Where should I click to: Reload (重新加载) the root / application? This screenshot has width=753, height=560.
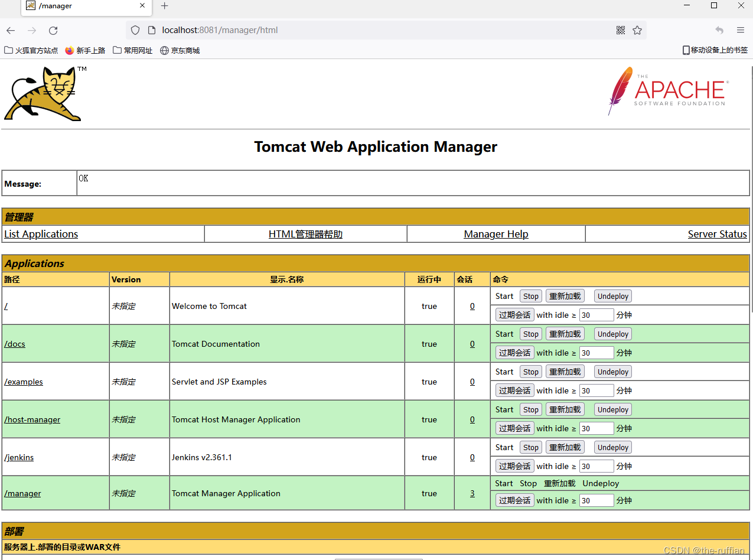(x=565, y=296)
